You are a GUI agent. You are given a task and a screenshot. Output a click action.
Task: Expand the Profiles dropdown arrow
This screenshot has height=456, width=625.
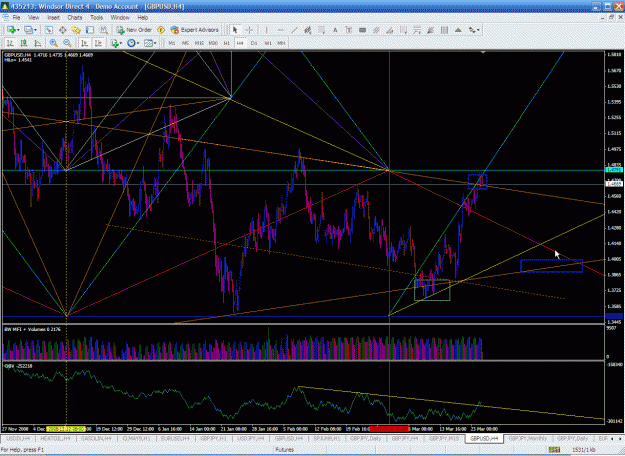[35, 30]
